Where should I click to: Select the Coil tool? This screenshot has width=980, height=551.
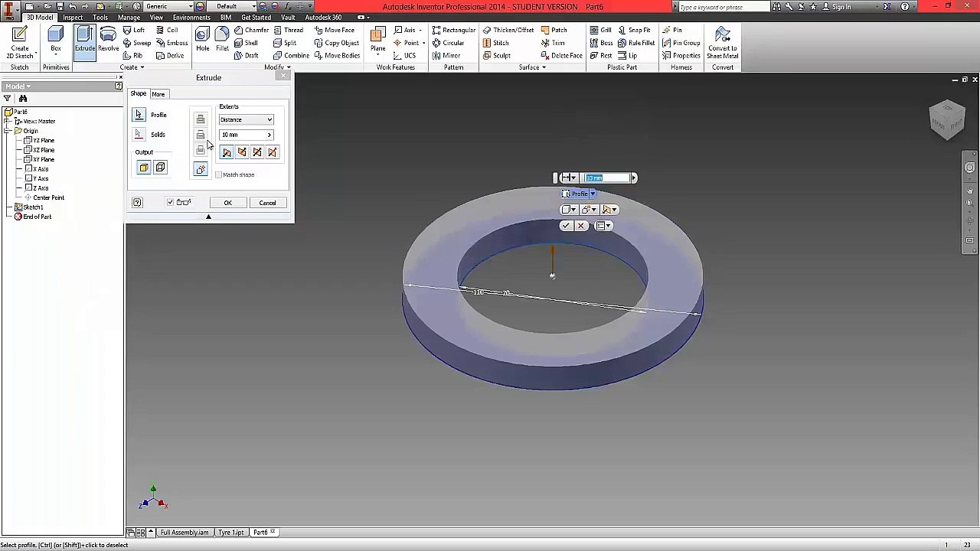pos(167,31)
